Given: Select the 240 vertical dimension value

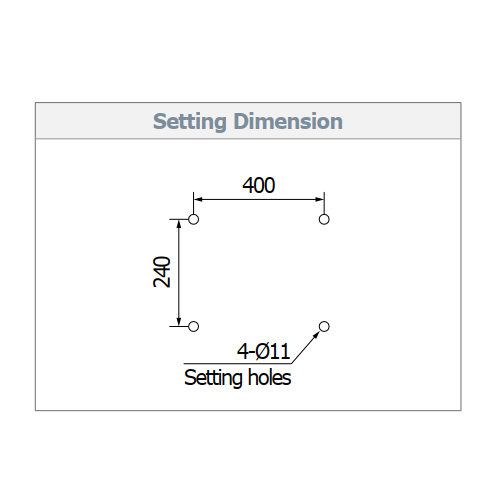Looking at the screenshot, I should (x=162, y=272).
